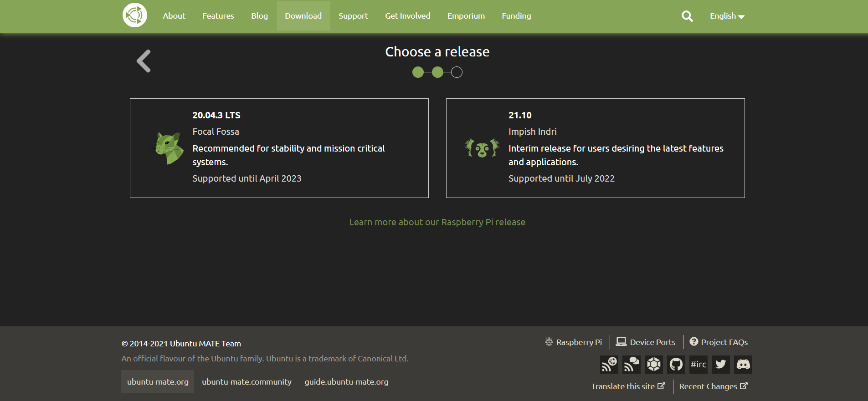Click the Ubuntu MATE logo
The height and width of the screenshot is (401, 868).
click(135, 15)
